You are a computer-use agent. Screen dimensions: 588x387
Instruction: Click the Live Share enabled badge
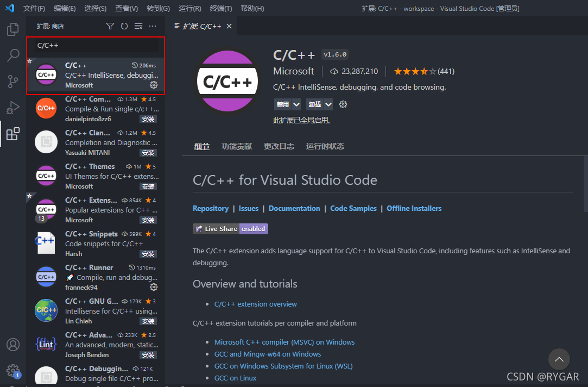pyautogui.click(x=230, y=229)
